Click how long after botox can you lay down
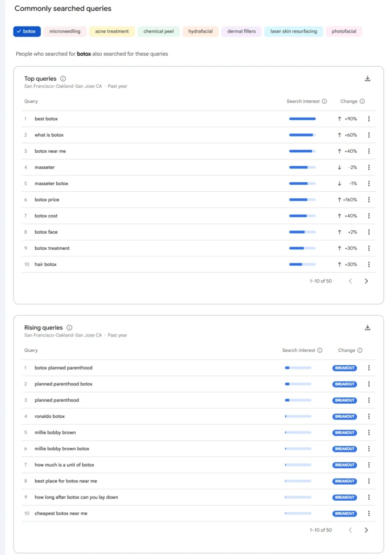392x555 pixels. coord(76,497)
